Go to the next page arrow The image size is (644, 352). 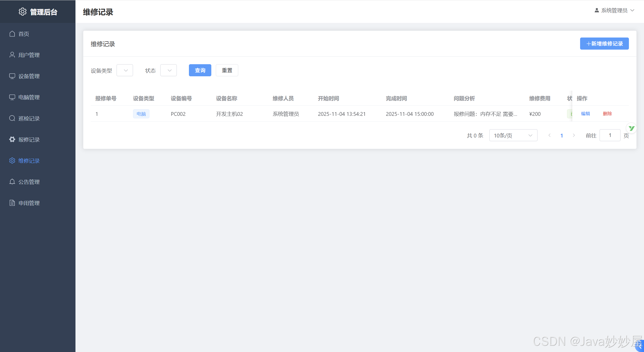pyautogui.click(x=574, y=135)
